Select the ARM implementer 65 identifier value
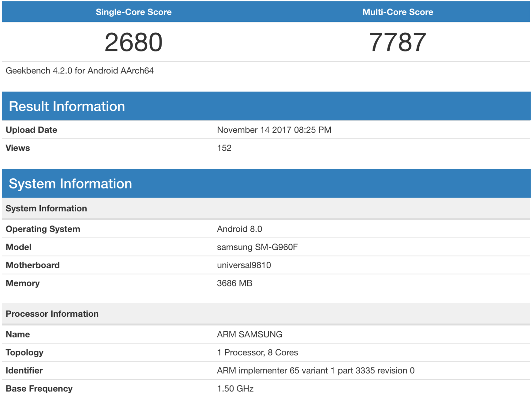The image size is (532, 399). 316,370
